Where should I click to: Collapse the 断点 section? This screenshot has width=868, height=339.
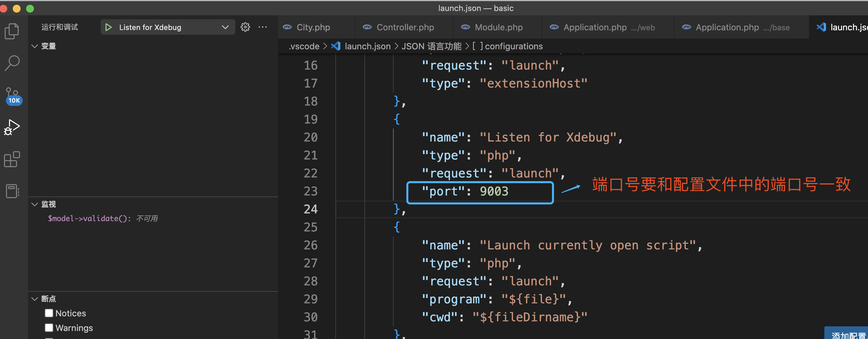tap(34, 299)
